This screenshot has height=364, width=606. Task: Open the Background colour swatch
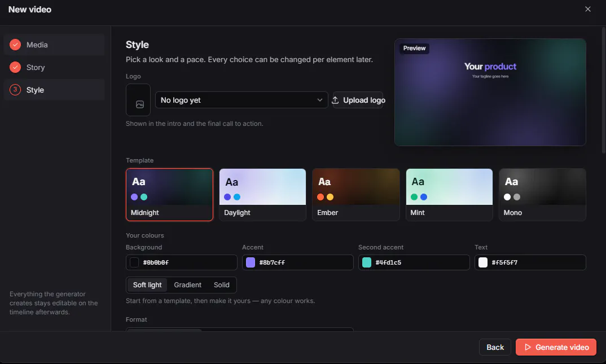(x=134, y=262)
